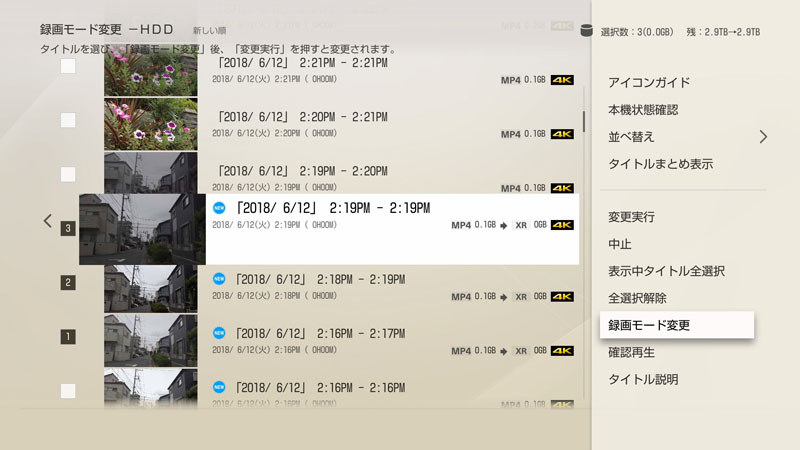Image resolution: width=800 pixels, height=450 pixels.
Task: Click the 録画モード変更 －HDD heading
Action: pyautogui.click(x=107, y=30)
